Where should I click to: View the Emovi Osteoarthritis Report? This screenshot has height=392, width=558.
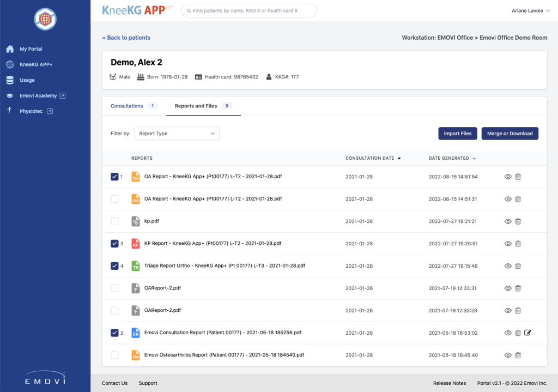pos(508,355)
